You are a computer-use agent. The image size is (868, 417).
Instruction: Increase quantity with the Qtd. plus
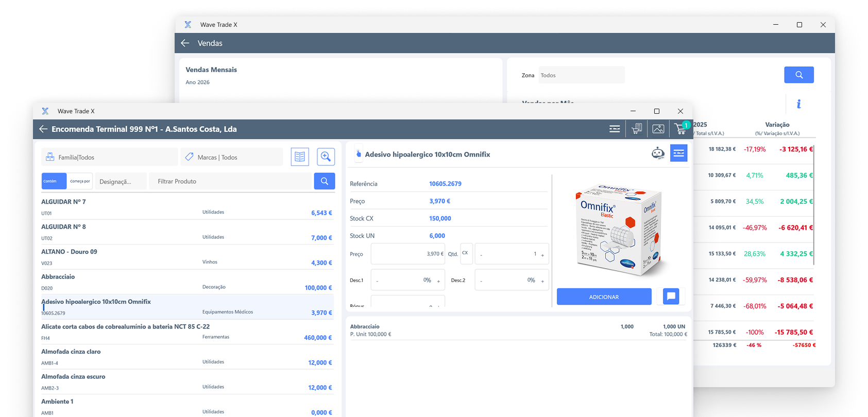tap(542, 255)
